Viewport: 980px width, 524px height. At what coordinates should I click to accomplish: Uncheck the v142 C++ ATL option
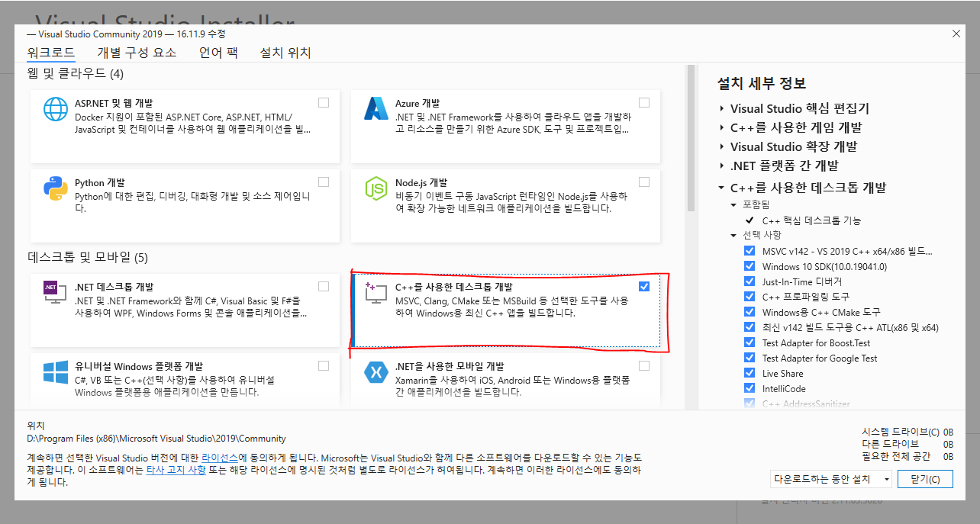tap(749, 327)
